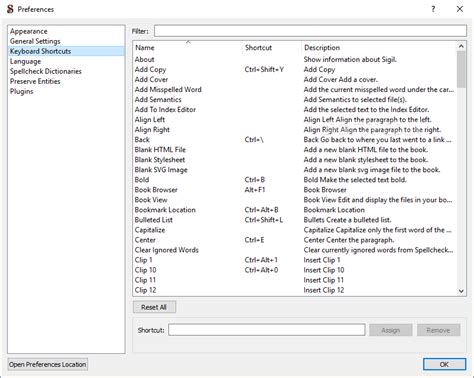Click the scrollbar down arrow

point(461,291)
